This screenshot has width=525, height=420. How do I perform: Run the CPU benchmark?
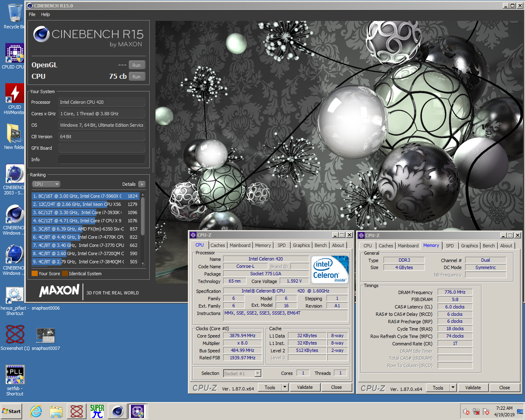[x=137, y=77]
